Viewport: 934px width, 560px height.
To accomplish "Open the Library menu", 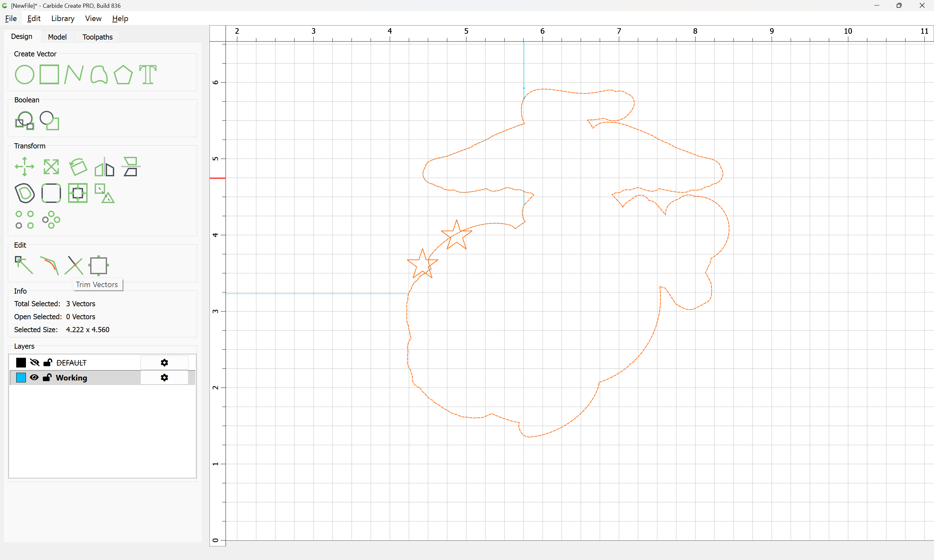I will (63, 18).
